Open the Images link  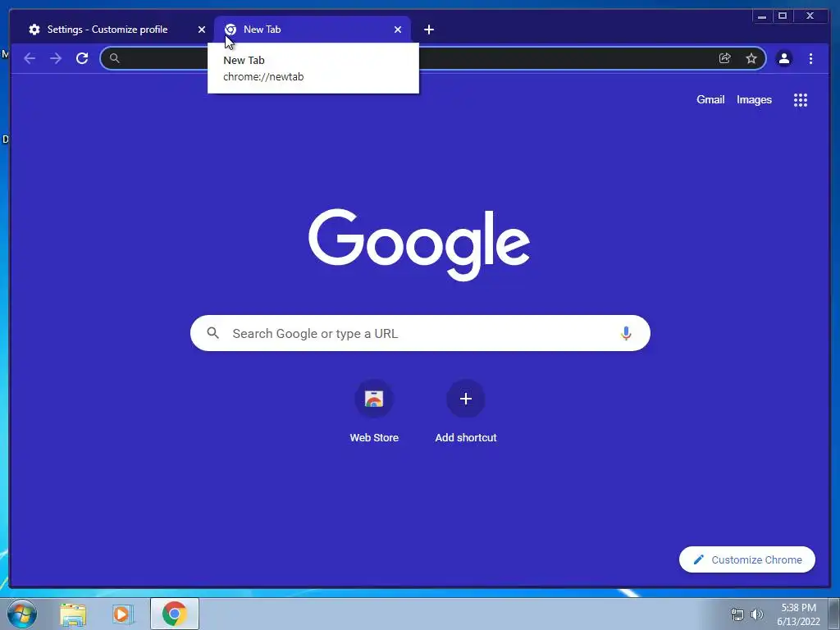pos(754,99)
